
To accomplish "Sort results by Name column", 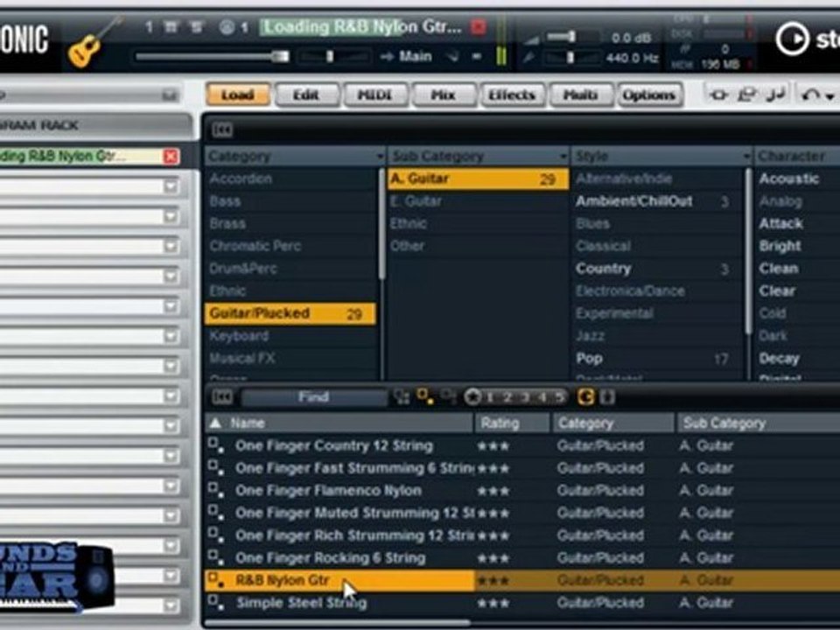I will pos(339,423).
